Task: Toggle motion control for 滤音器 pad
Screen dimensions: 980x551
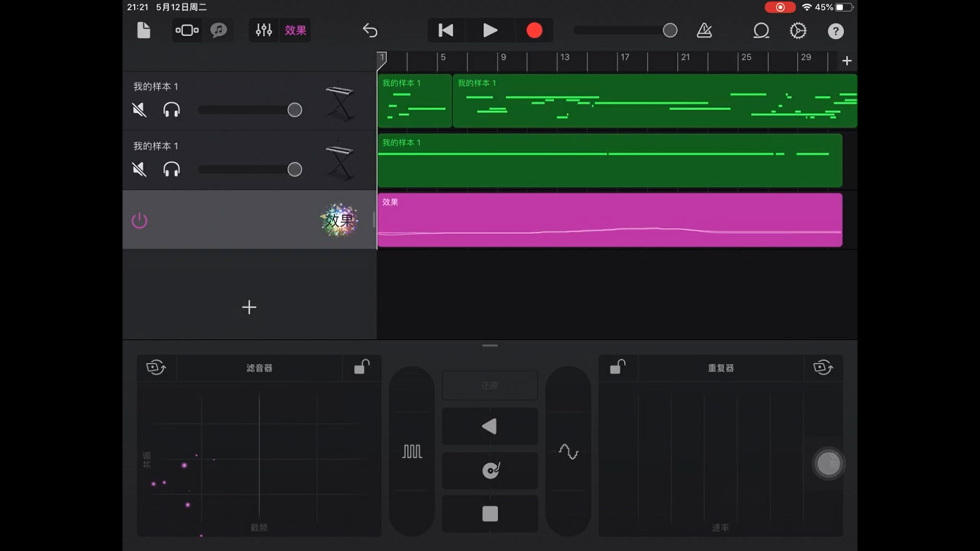Action: [156, 367]
